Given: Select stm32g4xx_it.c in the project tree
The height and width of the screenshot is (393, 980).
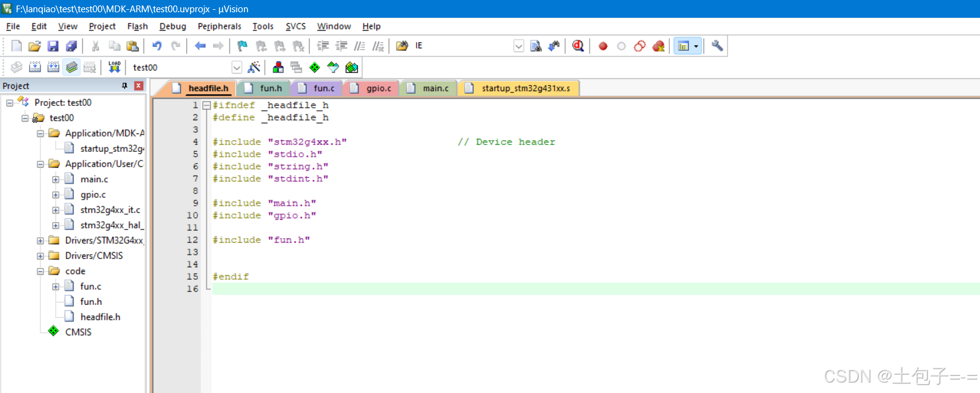Looking at the screenshot, I should coord(110,210).
